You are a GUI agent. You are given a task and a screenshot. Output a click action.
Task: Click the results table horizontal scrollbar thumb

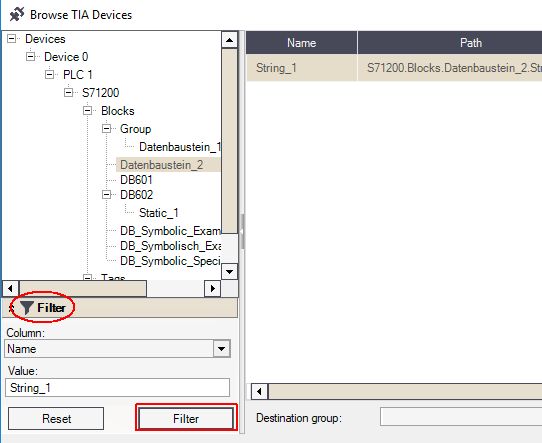coord(405,392)
